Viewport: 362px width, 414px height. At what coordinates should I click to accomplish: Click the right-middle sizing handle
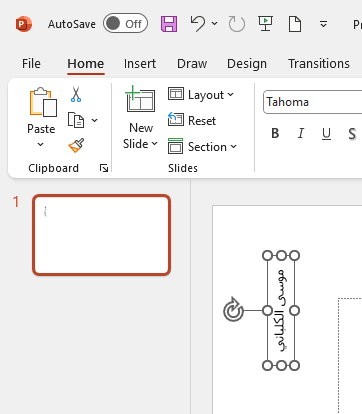click(294, 311)
